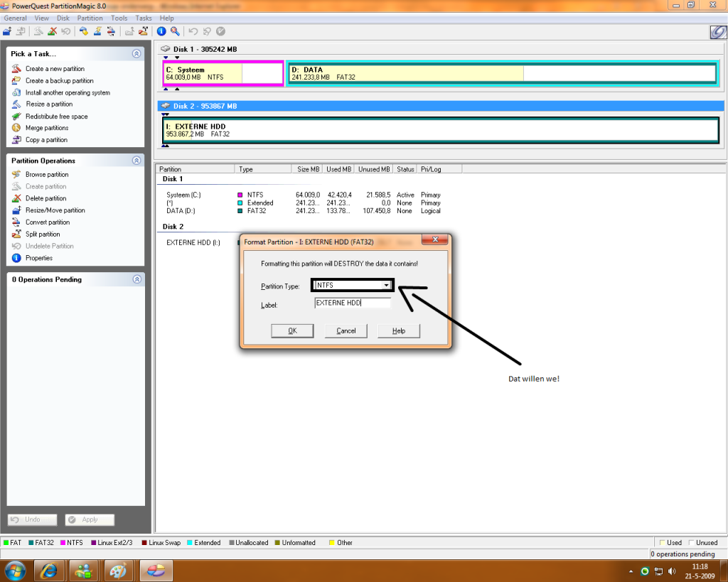Collapse the Operations Pending panel
Image resolution: width=728 pixels, height=582 pixels.
click(x=136, y=279)
